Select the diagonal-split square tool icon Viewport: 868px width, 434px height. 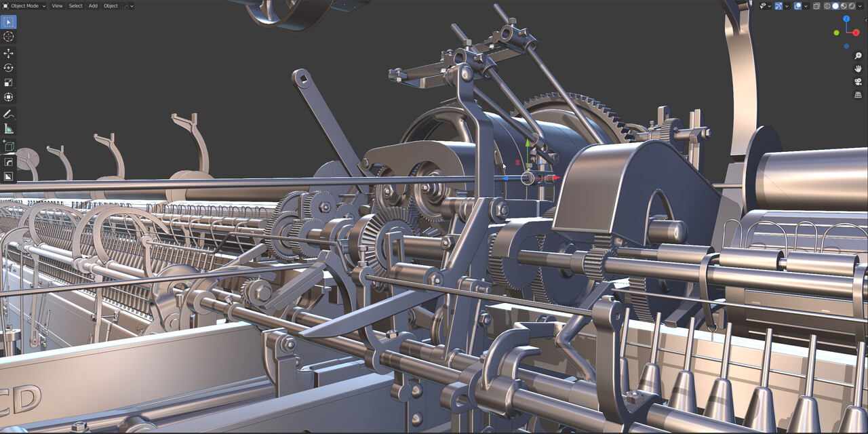click(8, 176)
